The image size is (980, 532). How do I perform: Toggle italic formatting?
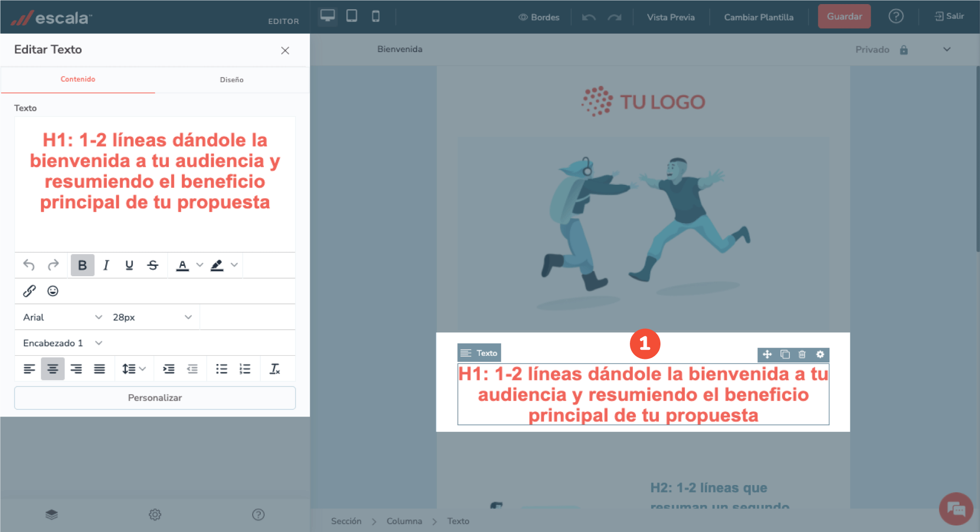106,265
